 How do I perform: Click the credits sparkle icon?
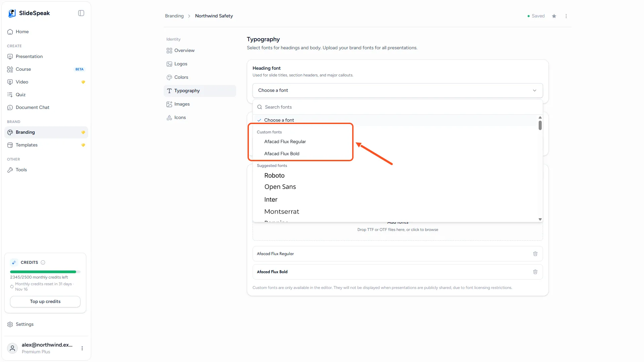(x=14, y=262)
